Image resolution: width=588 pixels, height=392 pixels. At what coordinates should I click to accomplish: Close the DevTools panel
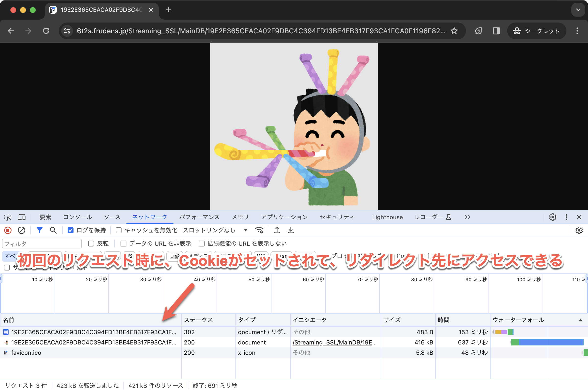[x=579, y=217]
